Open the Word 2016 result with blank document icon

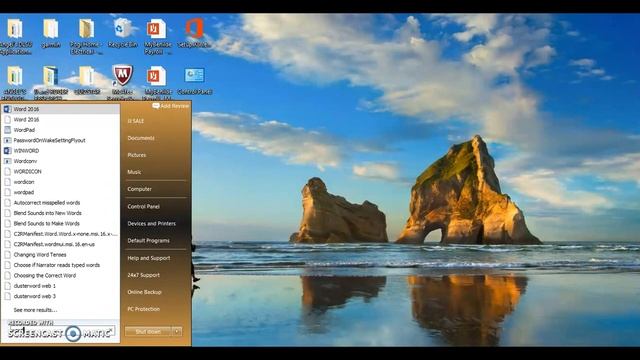(60, 120)
